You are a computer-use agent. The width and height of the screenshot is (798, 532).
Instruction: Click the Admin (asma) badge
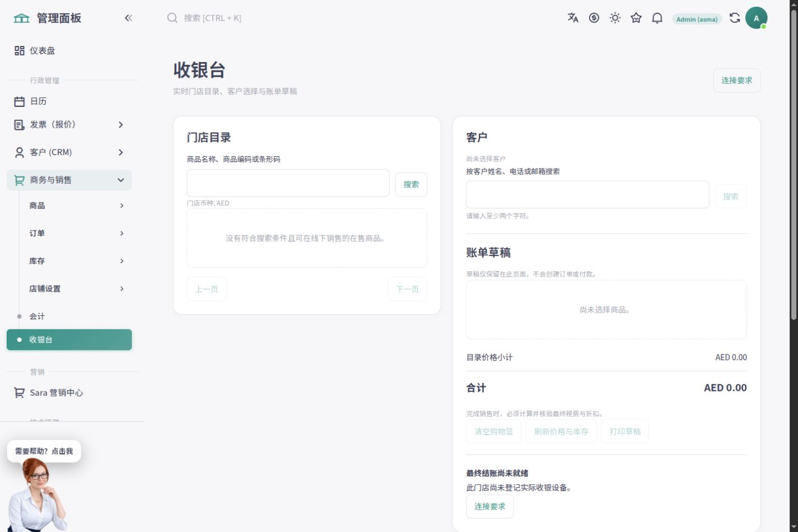coord(697,19)
